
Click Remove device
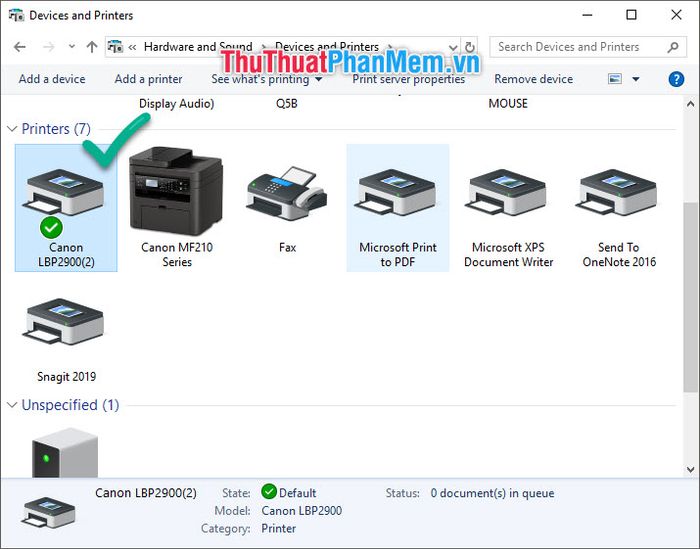click(533, 79)
